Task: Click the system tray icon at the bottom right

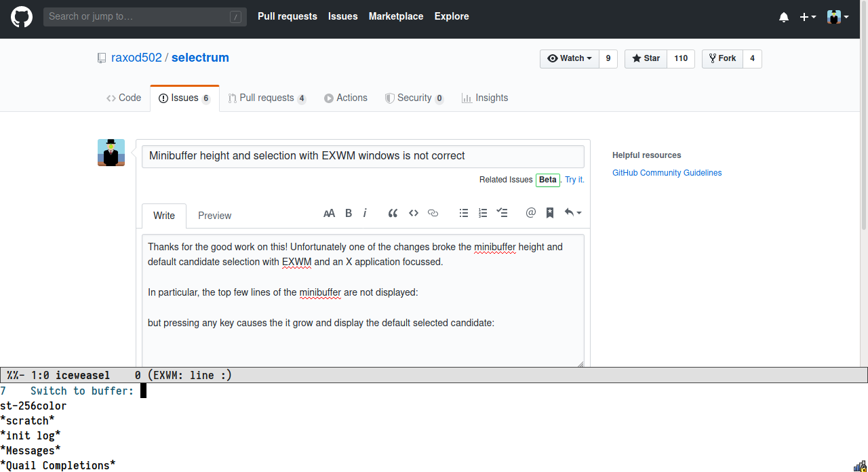Action: 859,466
